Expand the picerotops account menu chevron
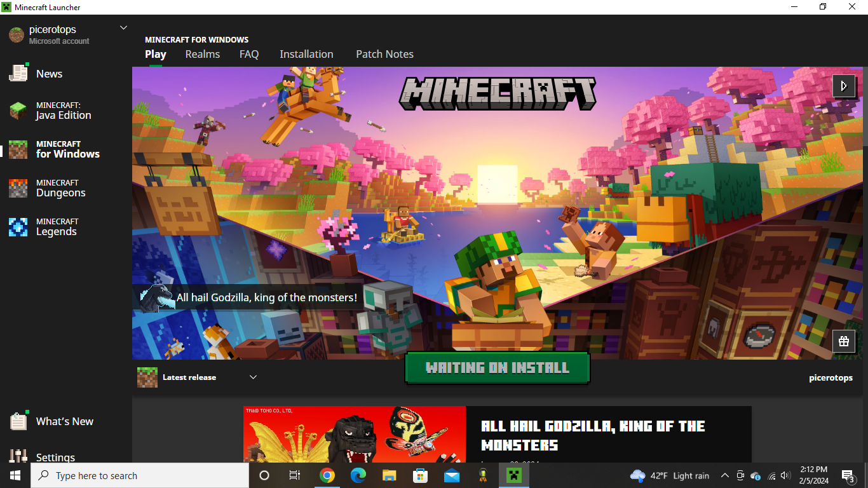 pyautogui.click(x=123, y=28)
